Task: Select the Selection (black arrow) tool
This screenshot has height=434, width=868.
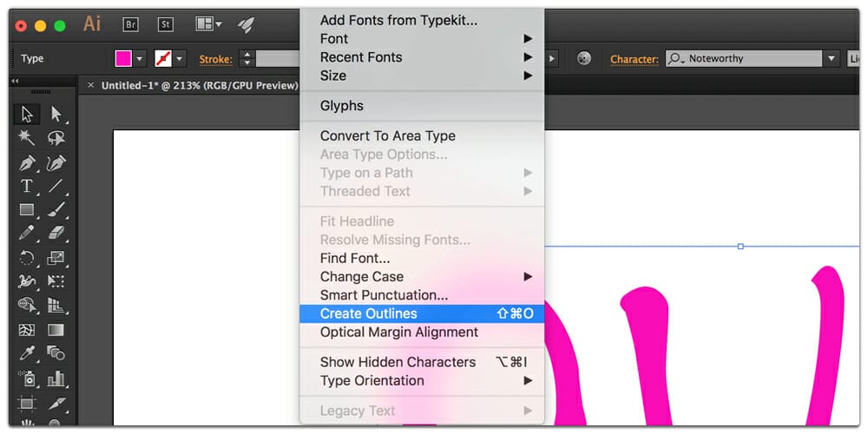Action: click(27, 114)
